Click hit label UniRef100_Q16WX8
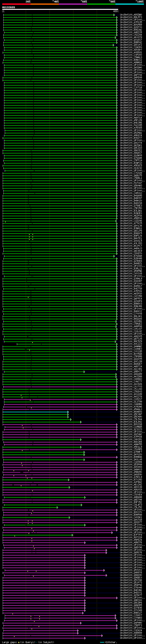This screenshot has height=644, width=146. [x=131, y=156]
